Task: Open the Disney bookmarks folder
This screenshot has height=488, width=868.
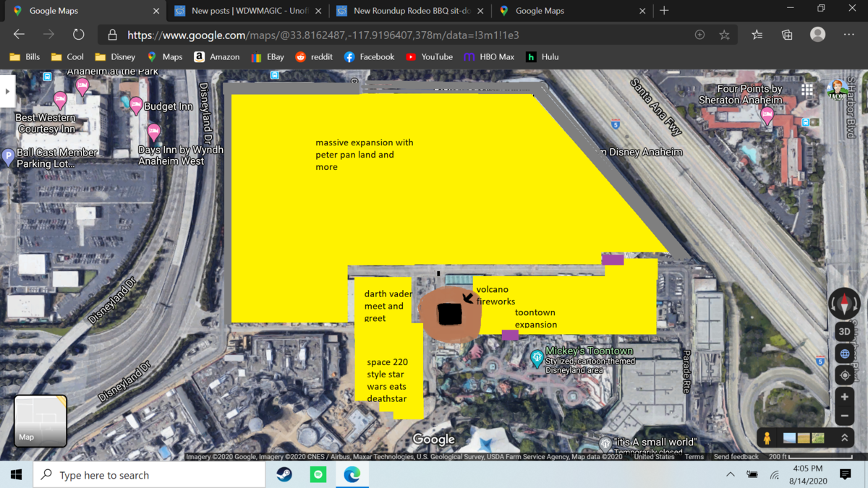Action: pyautogui.click(x=115, y=56)
